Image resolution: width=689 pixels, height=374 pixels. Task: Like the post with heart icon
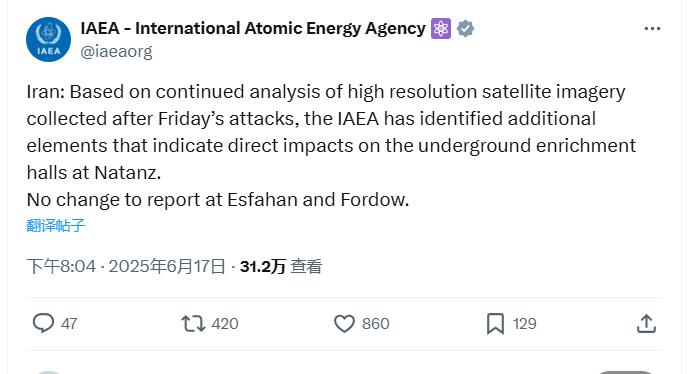click(344, 324)
